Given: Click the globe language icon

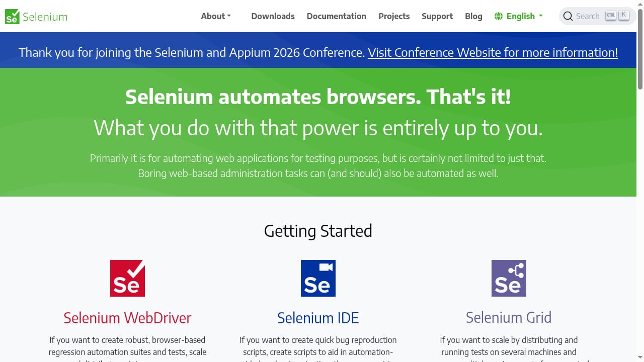Looking at the screenshot, I should [x=499, y=16].
